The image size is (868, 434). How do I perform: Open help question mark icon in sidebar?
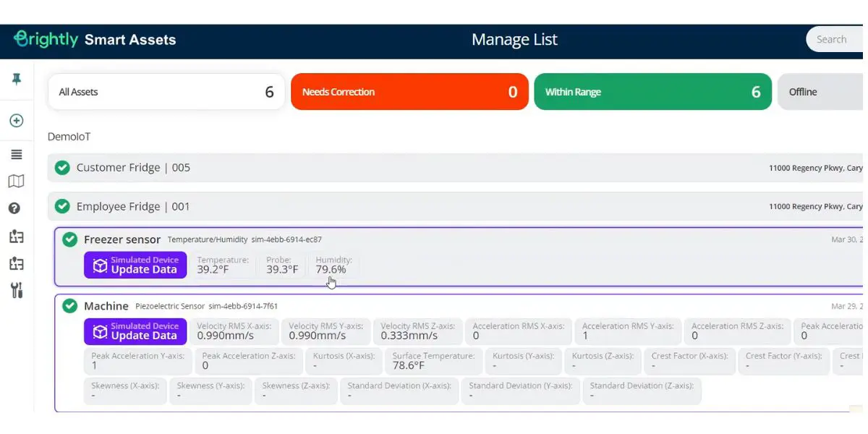pyautogui.click(x=14, y=208)
